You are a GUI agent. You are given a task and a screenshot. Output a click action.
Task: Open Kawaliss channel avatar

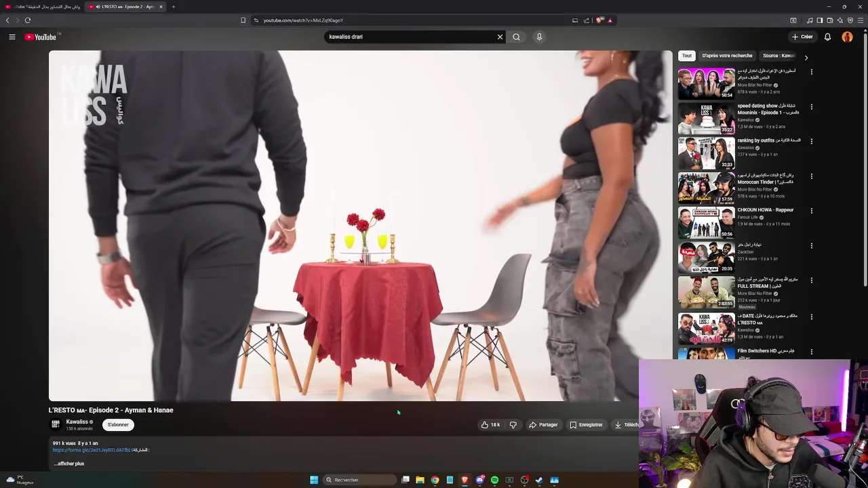56,424
